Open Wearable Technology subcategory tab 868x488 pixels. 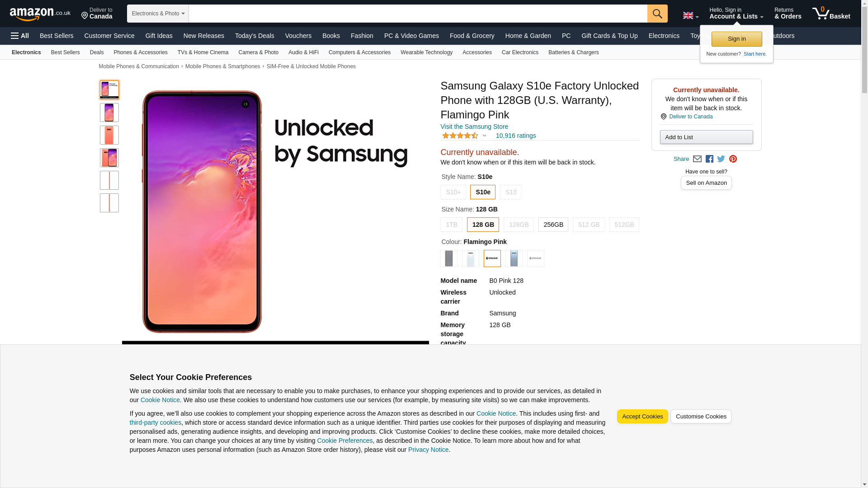(x=426, y=52)
